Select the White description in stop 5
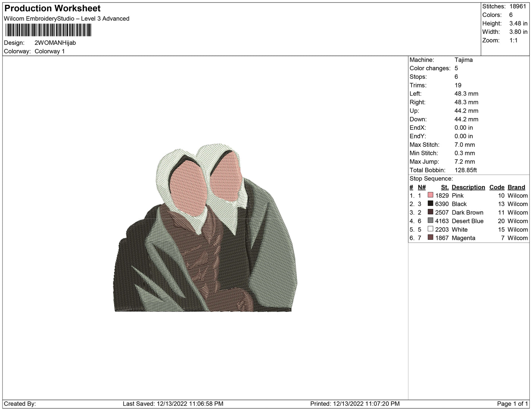 (x=459, y=229)
